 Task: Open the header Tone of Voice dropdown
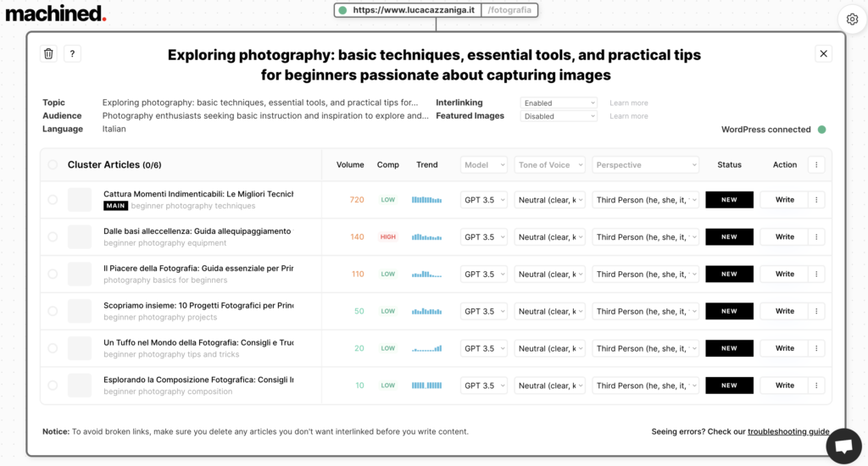(x=549, y=165)
